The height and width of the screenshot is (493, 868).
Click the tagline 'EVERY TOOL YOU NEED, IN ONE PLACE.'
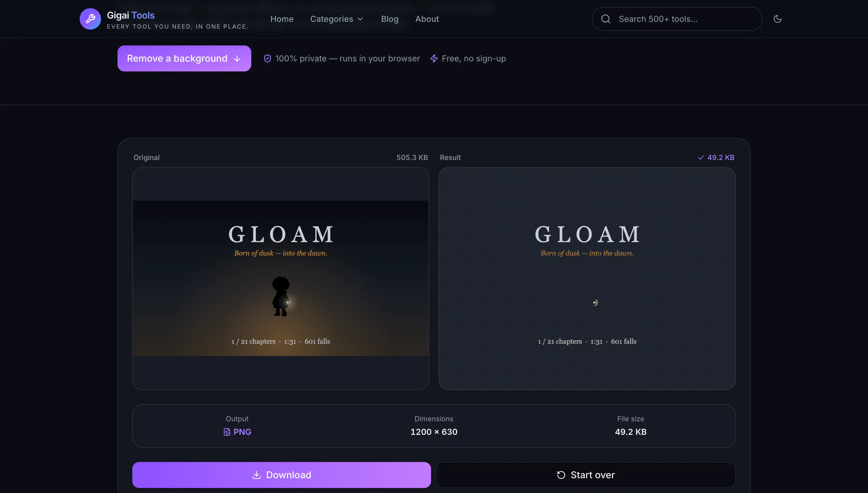(x=178, y=26)
